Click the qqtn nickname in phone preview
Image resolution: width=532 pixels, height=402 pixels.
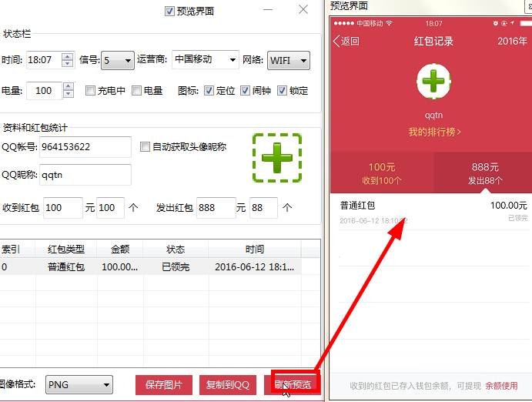click(433, 115)
